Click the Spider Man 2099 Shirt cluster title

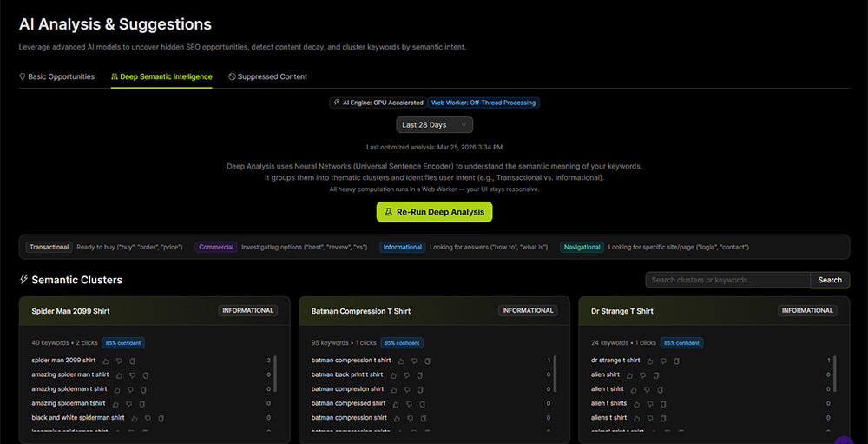click(71, 312)
